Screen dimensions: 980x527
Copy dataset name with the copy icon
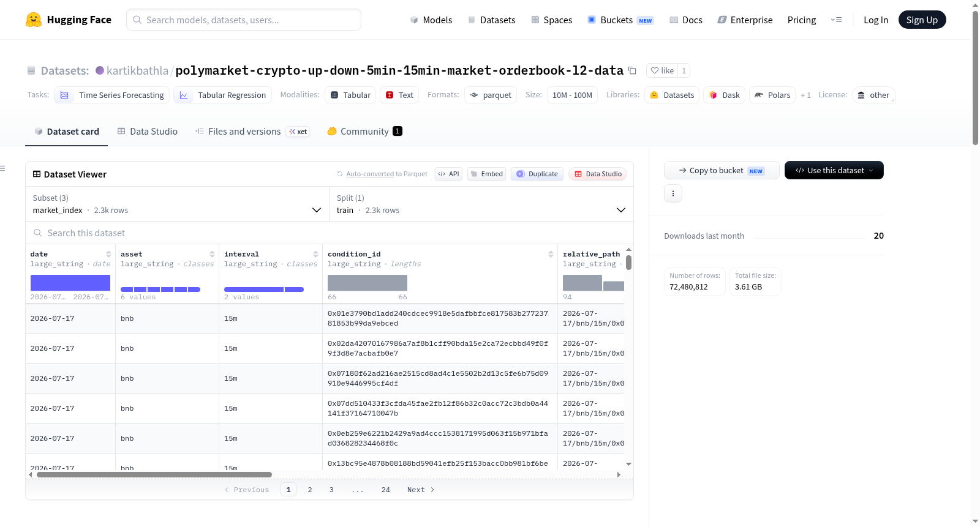click(x=632, y=70)
